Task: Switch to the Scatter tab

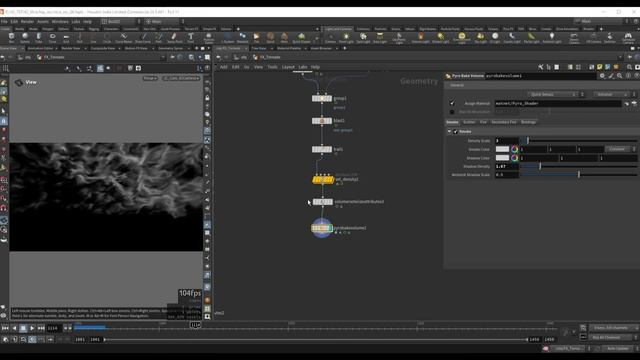Action: click(469, 122)
